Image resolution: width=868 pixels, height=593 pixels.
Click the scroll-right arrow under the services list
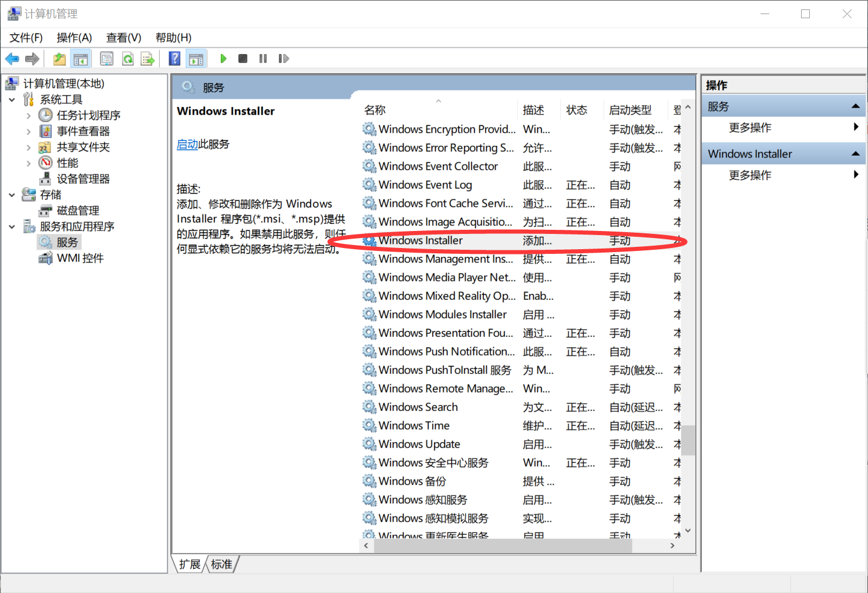point(672,546)
